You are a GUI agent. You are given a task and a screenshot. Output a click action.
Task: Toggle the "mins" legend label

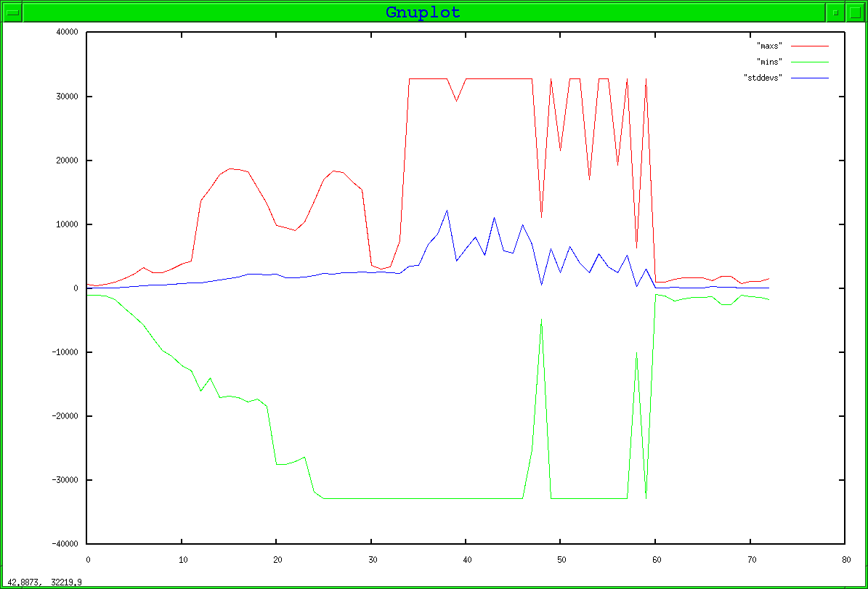[x=769, y=61]
